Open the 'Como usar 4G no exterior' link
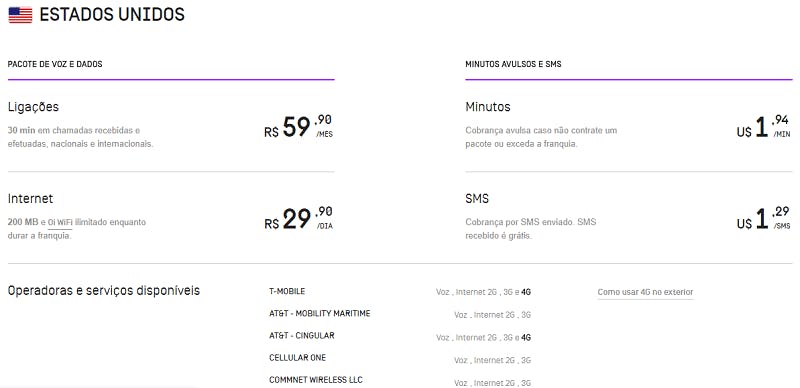Screen dimensions: 800x388 (645, 293)
